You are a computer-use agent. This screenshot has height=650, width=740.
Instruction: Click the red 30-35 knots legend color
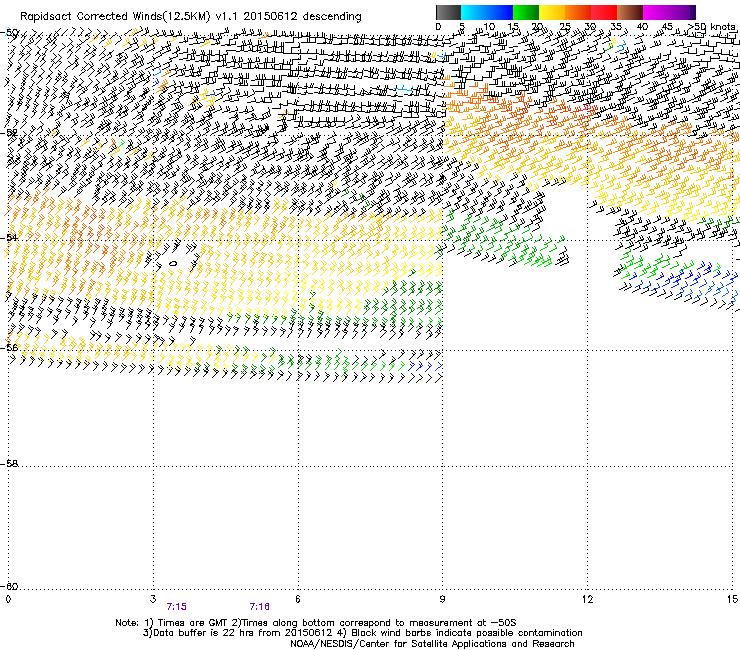[x=604, y=12]
